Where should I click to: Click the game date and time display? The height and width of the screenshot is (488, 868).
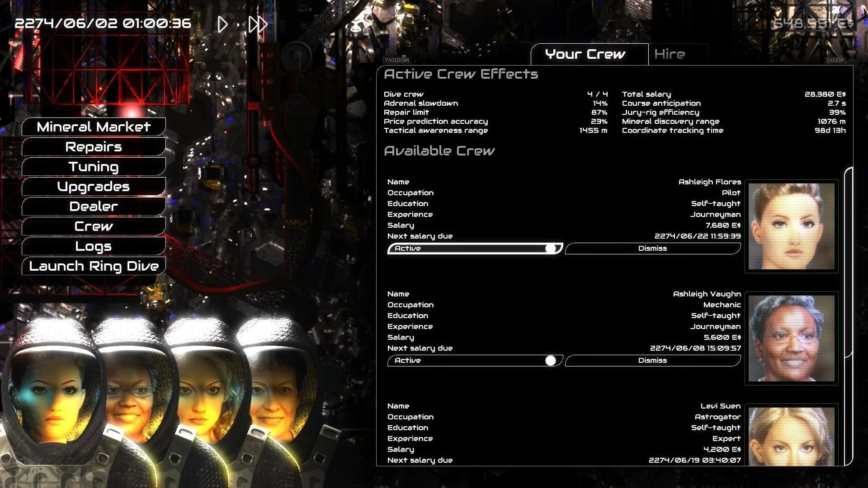pos(103,23)
